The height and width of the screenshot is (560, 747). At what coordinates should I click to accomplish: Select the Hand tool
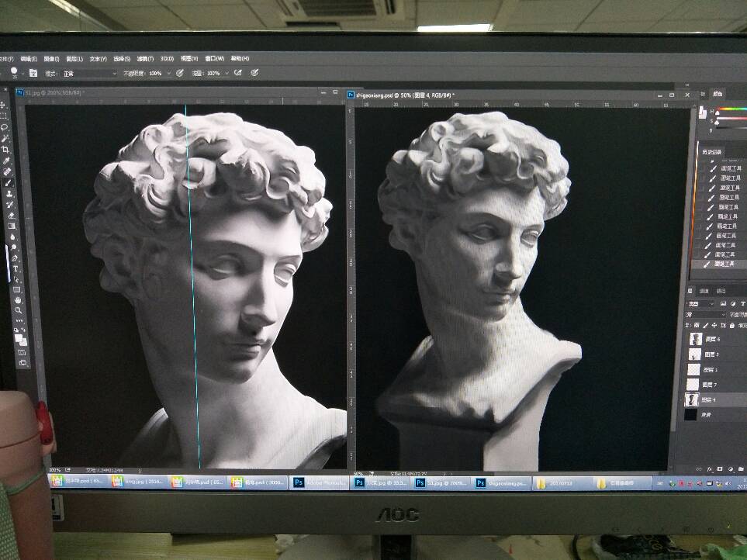pos(18,300)
